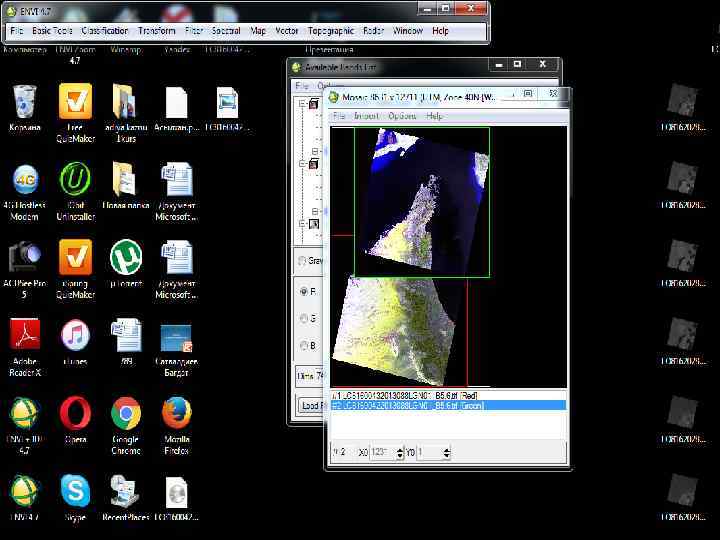Open the Filter menu in ENVI

point(194,31)
